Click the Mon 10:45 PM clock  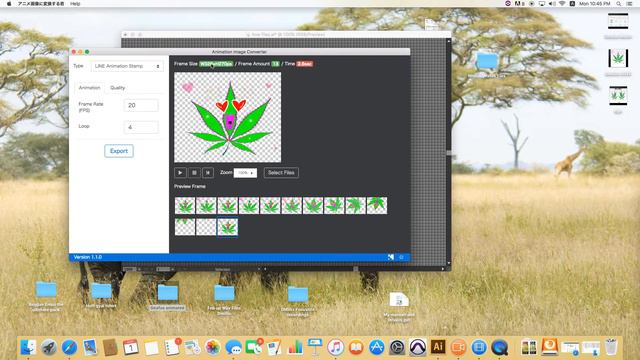[595, 3]
